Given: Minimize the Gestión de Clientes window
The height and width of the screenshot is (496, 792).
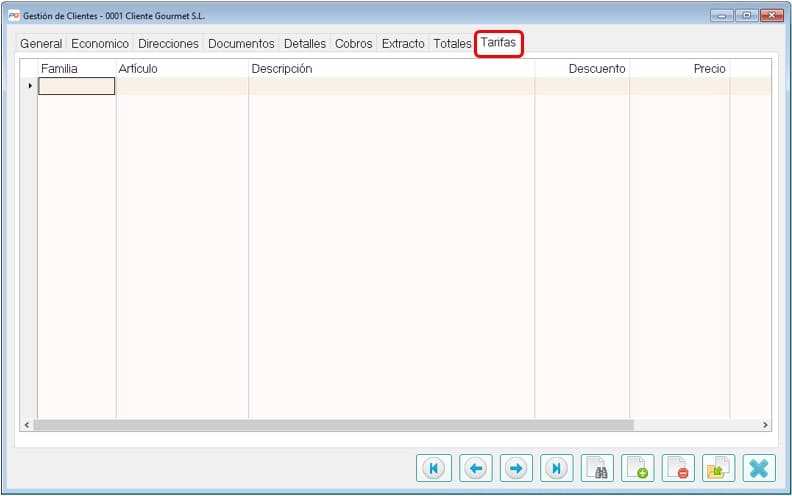Looking at the screenshot, I should click(x=722, y=16).
